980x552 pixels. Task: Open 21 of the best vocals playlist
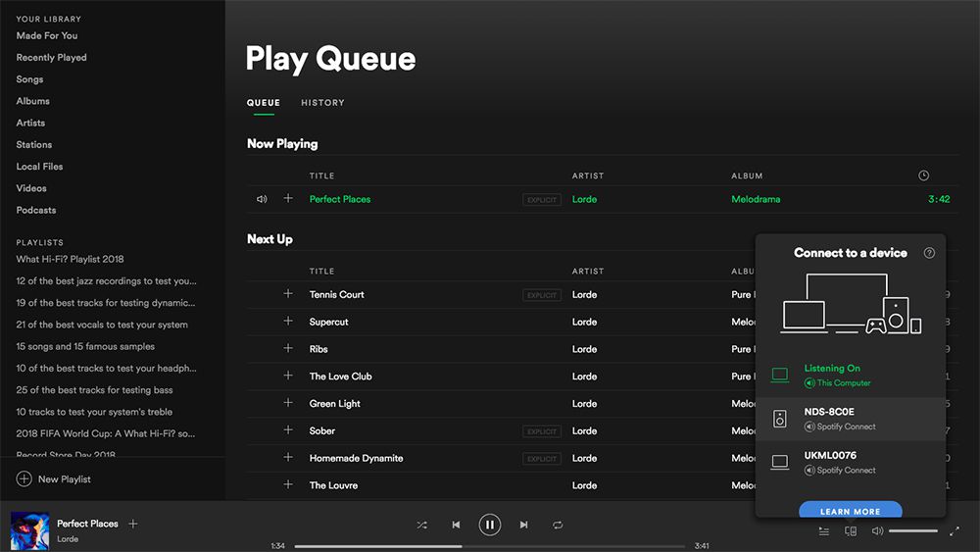coord(102,325)
